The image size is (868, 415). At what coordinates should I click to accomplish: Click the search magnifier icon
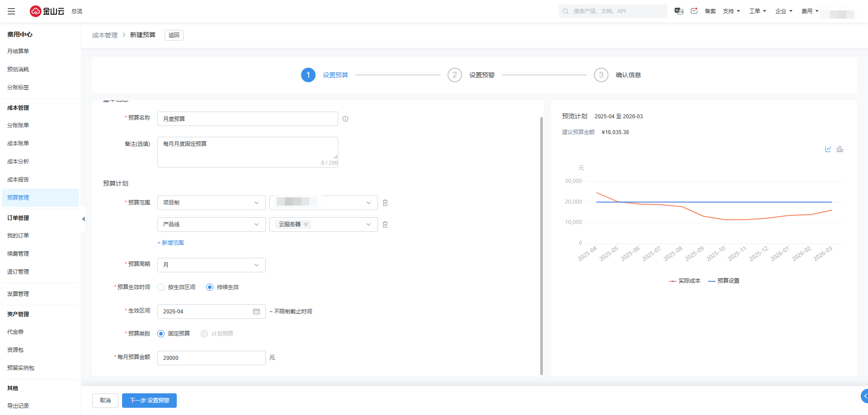(x=566, y=11)
